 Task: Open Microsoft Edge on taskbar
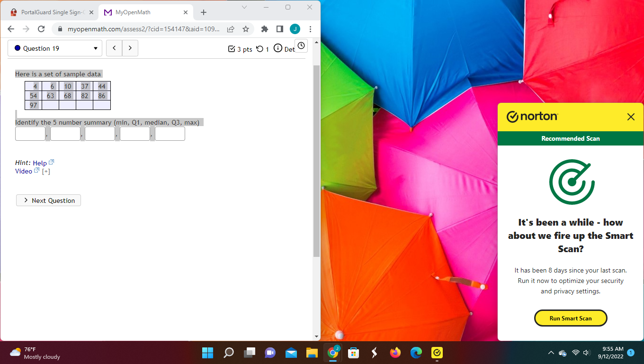click(416, 353)
